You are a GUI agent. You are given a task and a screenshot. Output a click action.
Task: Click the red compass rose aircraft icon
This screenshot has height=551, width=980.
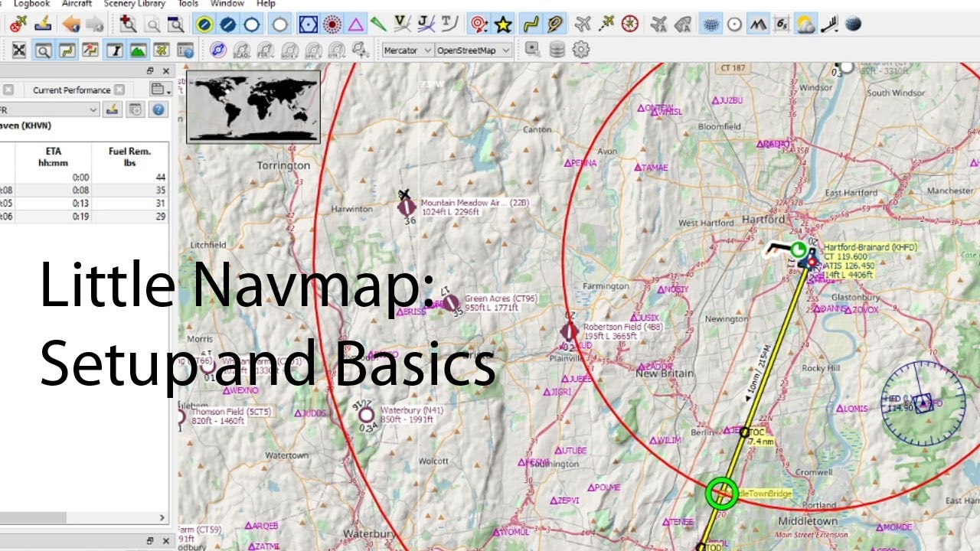pyautogui.click(x=630, y=24)
